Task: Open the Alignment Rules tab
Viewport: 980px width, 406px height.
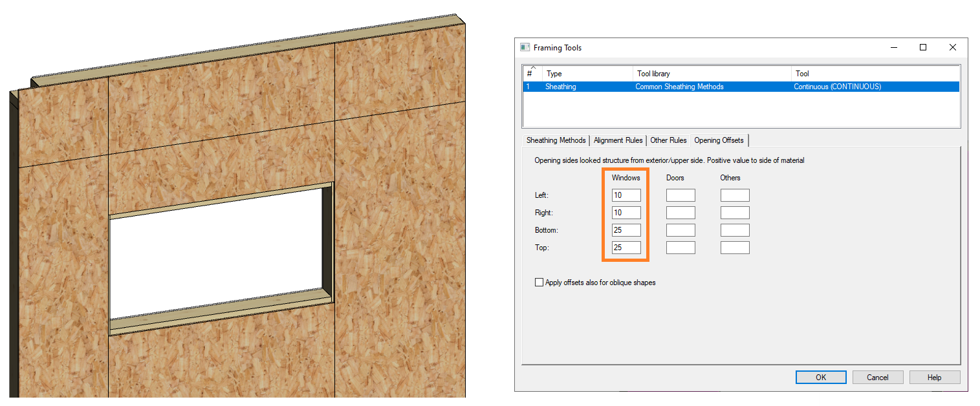Action: click(618, 140)
